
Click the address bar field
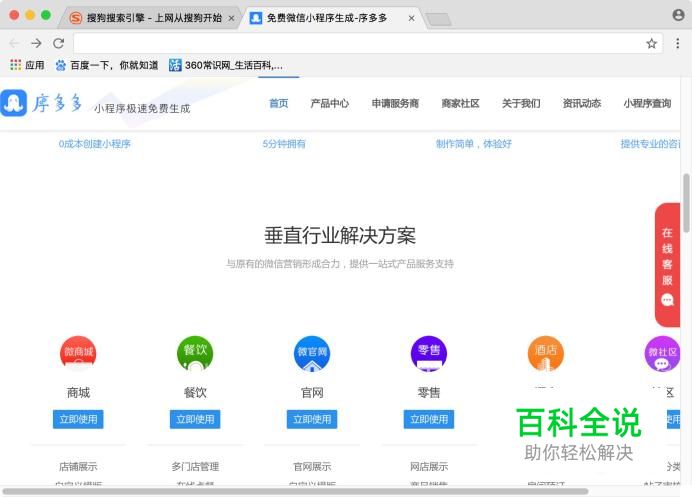pyautogui.click(x=358, y=43)
